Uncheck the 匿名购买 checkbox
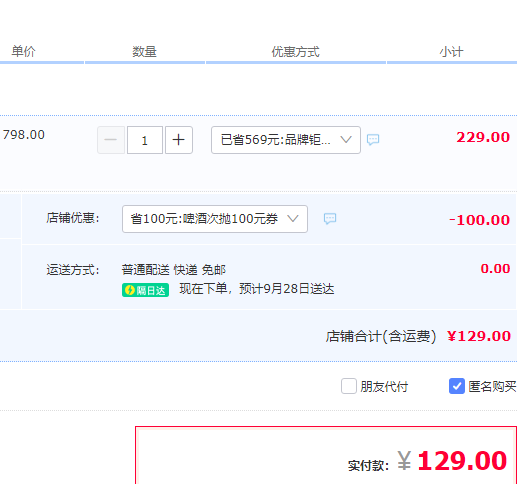Viewport: 526px width, 484px height. 457,386
